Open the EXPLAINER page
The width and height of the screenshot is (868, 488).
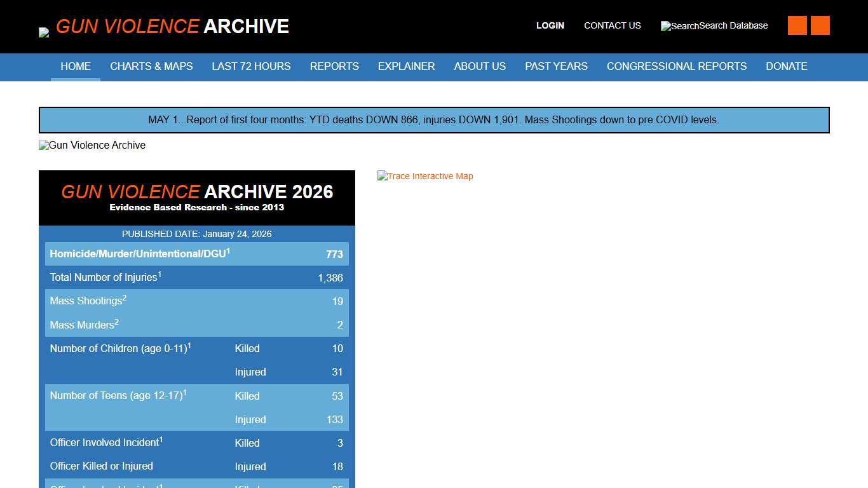(406, 66)
